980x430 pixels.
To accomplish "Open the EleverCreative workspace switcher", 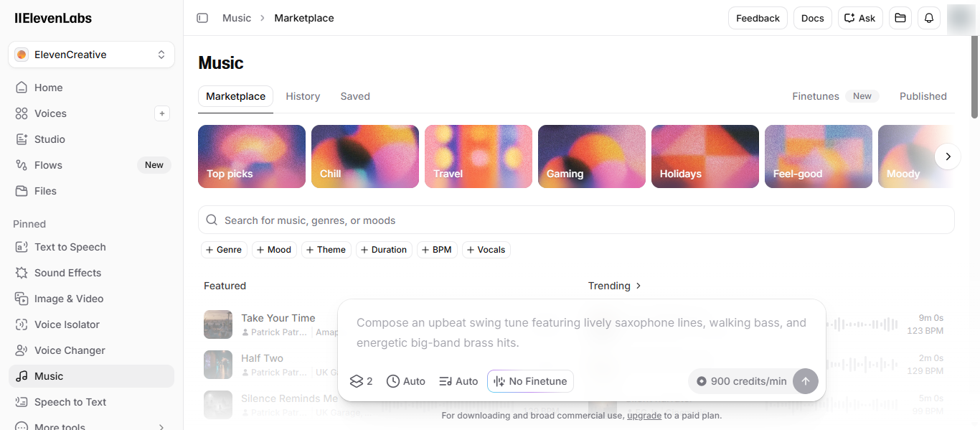I will 90,54.
